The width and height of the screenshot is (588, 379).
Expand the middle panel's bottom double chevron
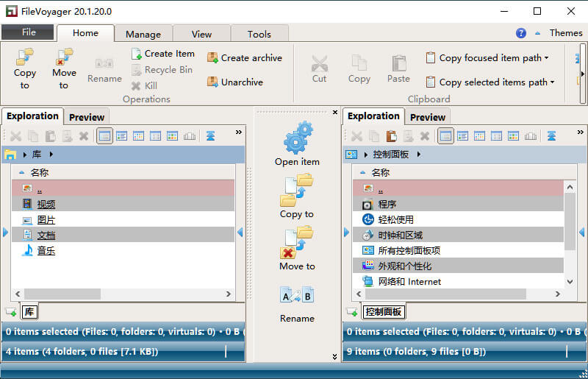[334, 356]
